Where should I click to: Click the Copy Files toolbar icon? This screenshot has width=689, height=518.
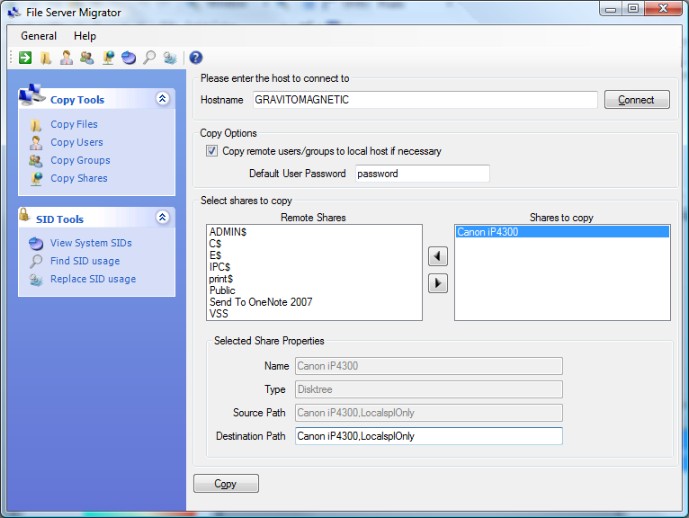point(46,58)
